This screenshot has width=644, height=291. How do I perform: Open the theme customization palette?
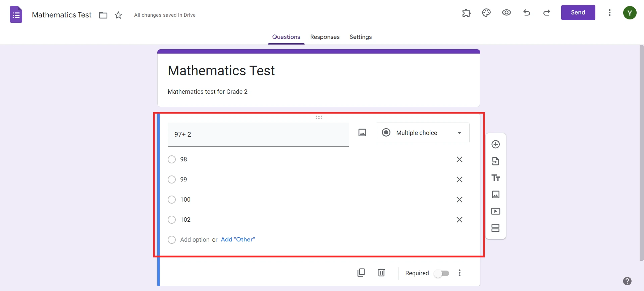(x=486, y=13)
